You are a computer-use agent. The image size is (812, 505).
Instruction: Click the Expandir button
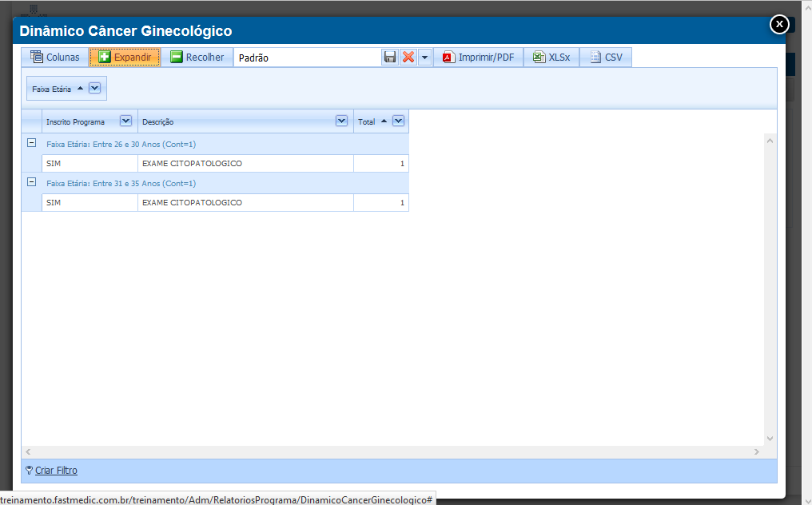pos(125,57)
